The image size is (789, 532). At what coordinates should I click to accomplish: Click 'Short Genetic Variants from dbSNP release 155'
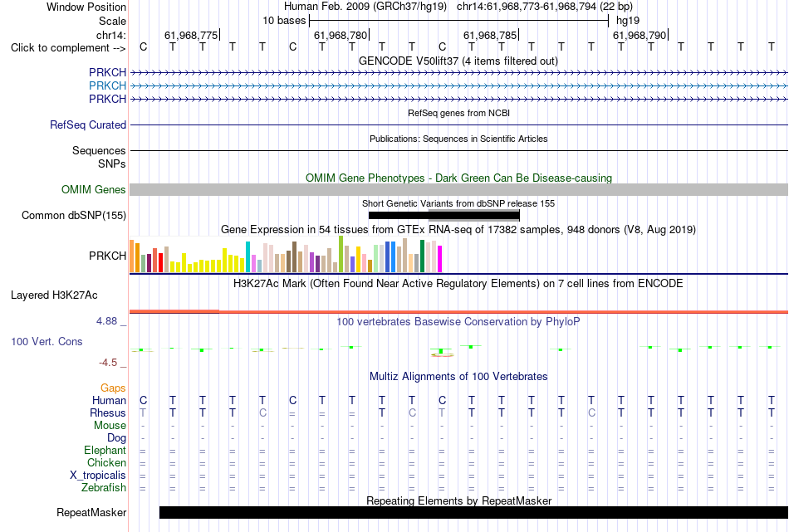point(458,203)
